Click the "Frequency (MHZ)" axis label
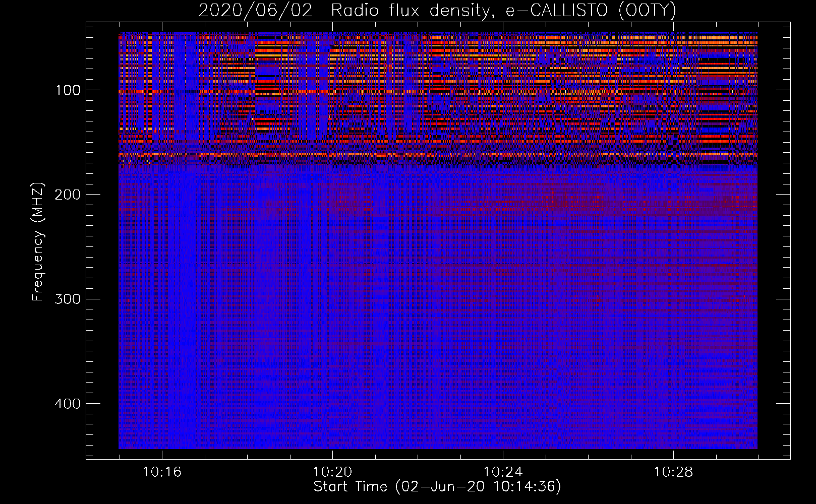 pos(38,242)
